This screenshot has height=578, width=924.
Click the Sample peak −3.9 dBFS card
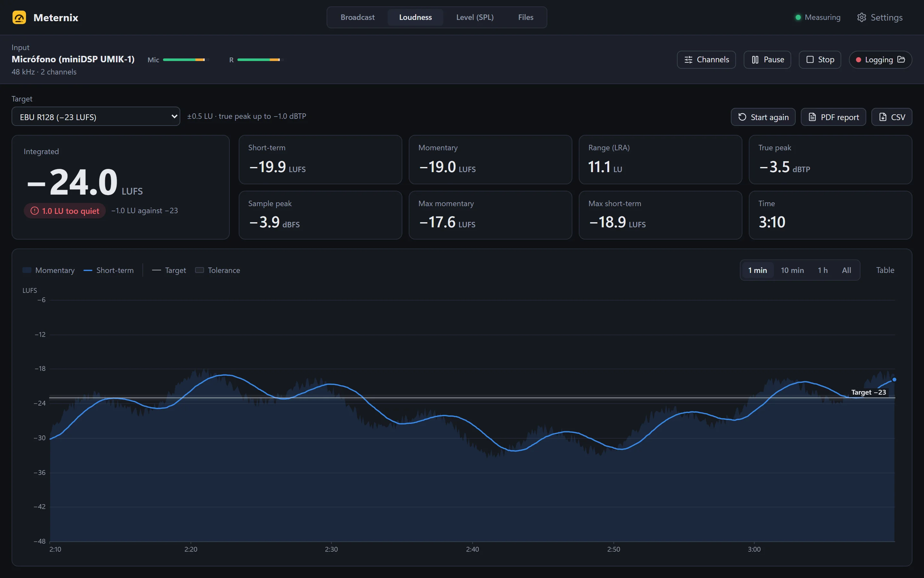click(x=320, y=215)
